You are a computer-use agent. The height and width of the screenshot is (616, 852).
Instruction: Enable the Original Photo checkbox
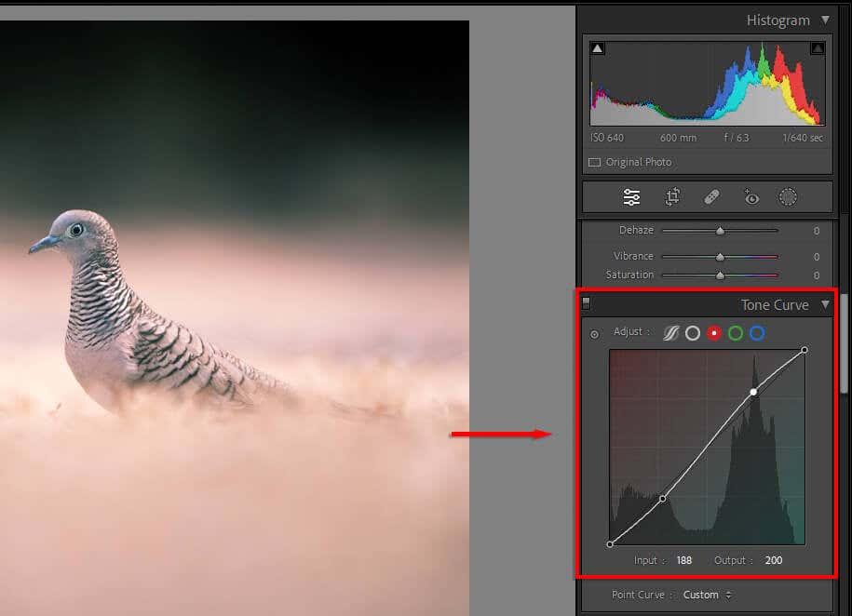(594, 163)
